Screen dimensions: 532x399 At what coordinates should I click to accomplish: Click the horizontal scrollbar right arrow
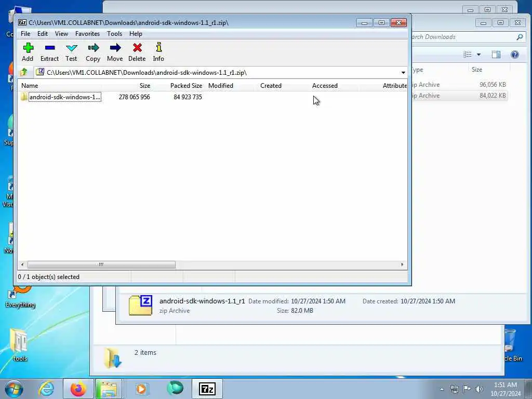[x=403, y=264]
